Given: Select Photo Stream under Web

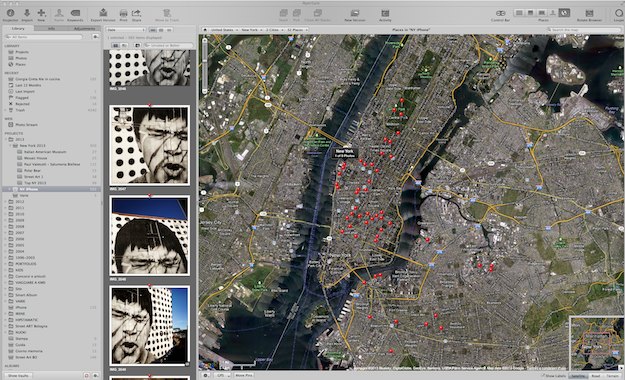Looking at the screenshot, I should [26, 125].
